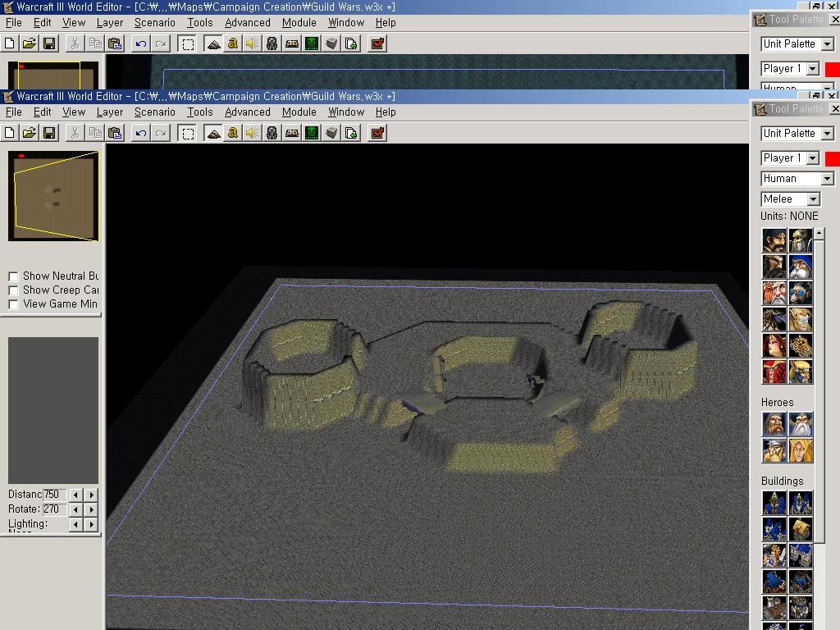The width and height of the screenshot is (840, 630).
Task: Click Distance input field showing 750
Action: [55, 495]
